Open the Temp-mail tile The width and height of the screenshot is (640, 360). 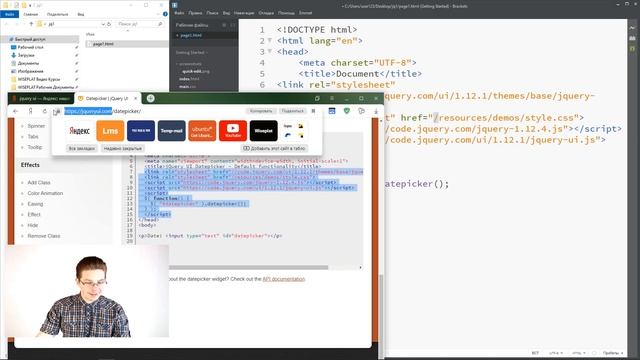point(171,131)
